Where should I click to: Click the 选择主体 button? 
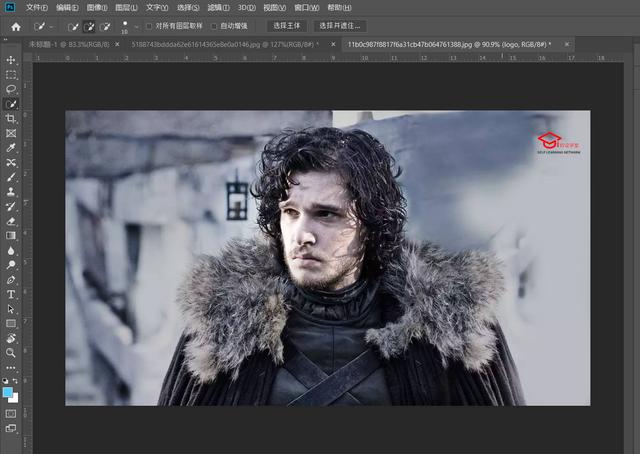tap(287, 26)
